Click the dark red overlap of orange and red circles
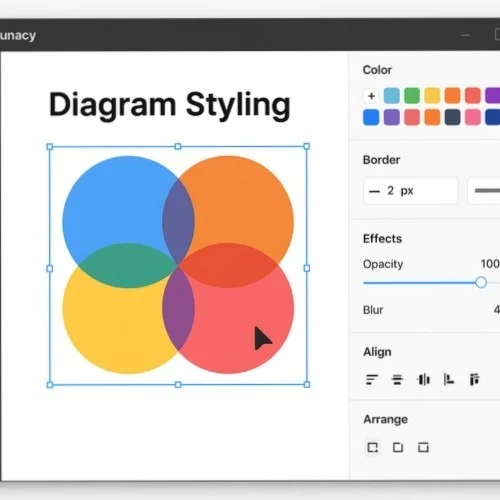 (229, 265)
